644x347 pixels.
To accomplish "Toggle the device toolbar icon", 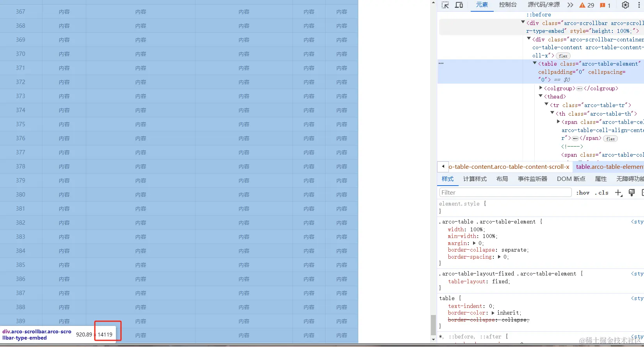I will pos(459,5).
